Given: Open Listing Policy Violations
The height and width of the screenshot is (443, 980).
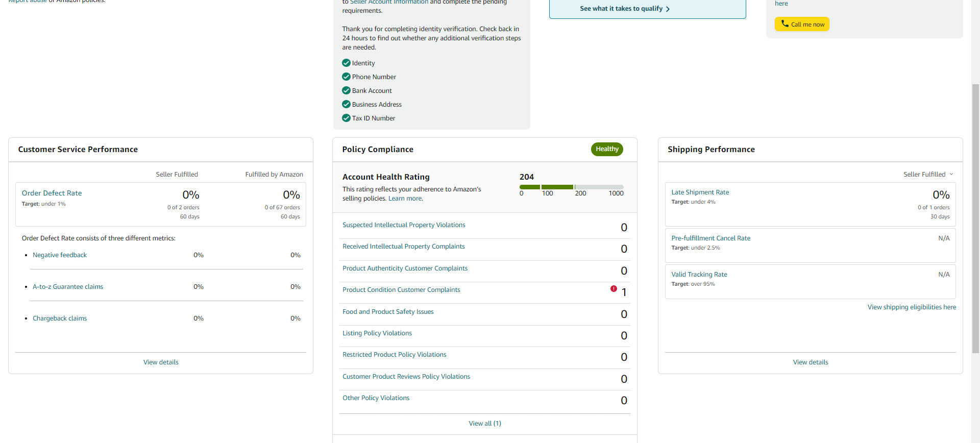Looking at the screenshot, I should click(377, 333).
